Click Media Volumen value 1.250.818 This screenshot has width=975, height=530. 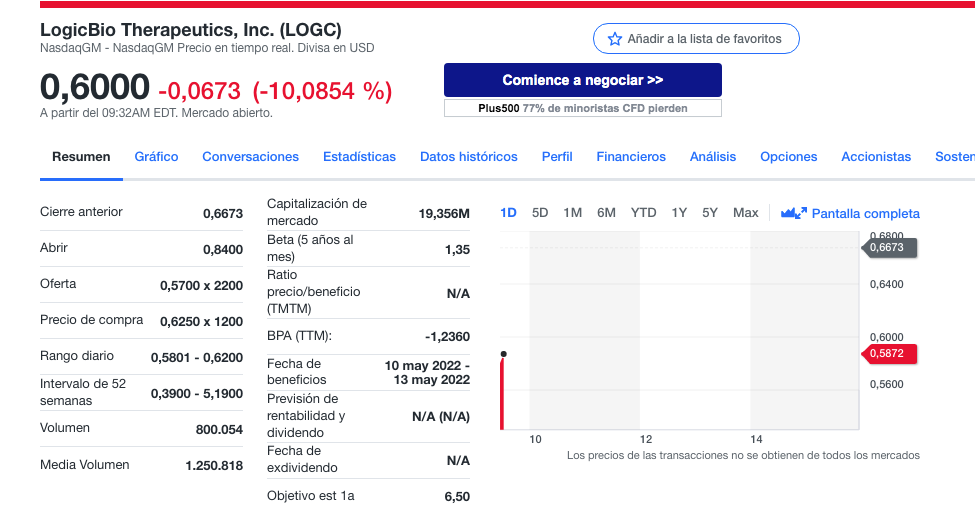(214, 465)
